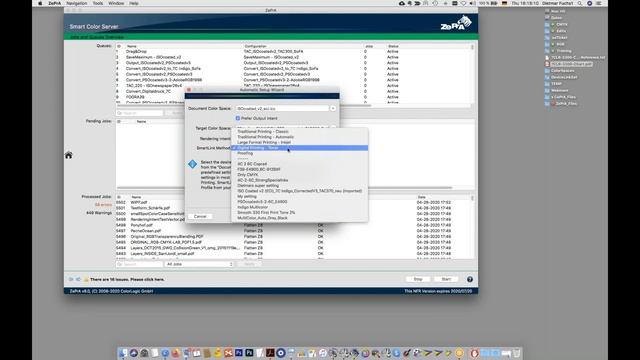Select Traditional Printing - Classic option
Image resolution: width=640 pixels, height=360 pixels.
tap(263, 132)
